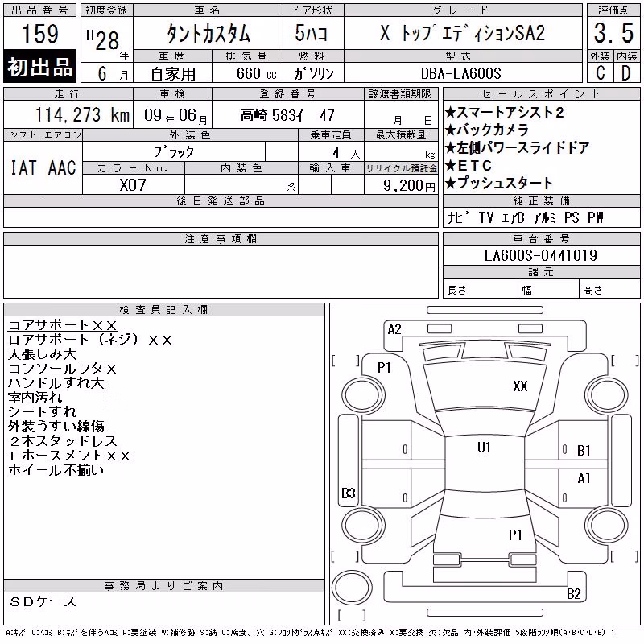Click the overall score 3.5
Viewport: 644px width, 644px height.
pyautogui.click(x=613, y=33)
